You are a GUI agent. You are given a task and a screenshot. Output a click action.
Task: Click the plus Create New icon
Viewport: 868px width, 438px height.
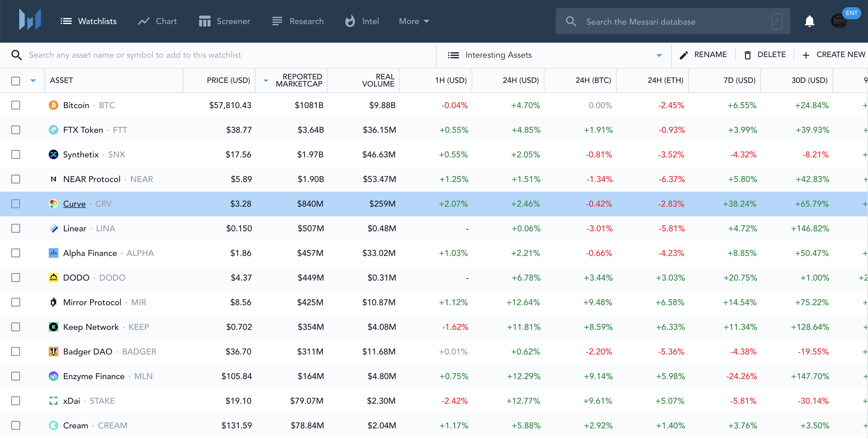(x=806, y=55)
